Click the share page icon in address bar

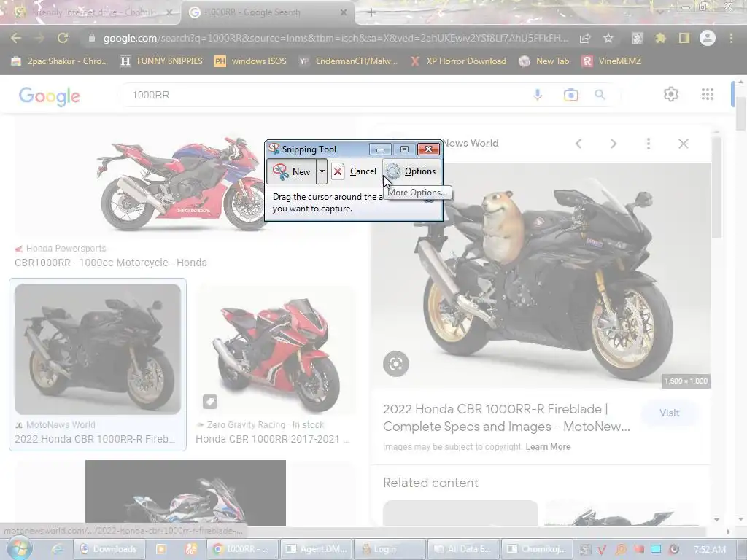[585, 39]
